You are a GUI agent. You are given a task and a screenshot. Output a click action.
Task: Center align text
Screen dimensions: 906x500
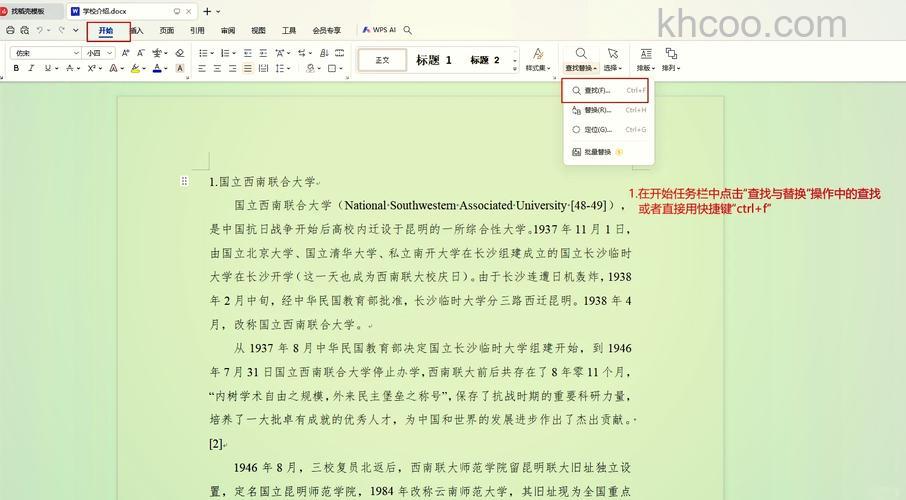click(x=217, y=68)
